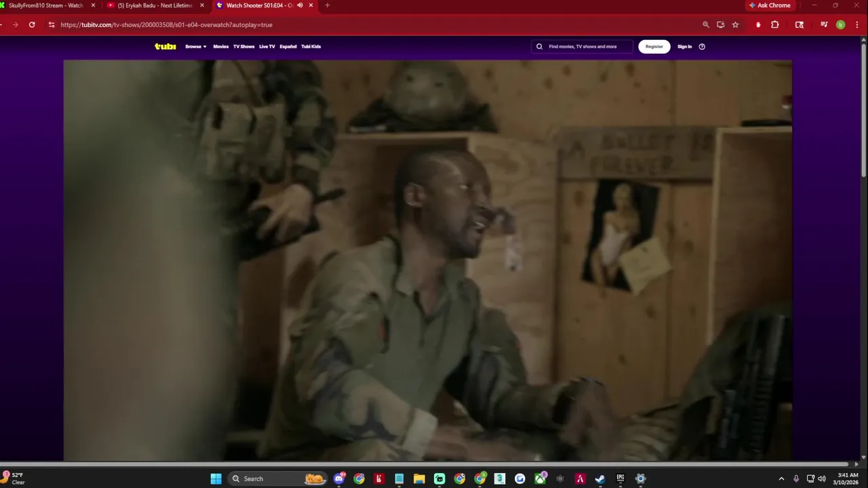Switch to the SkullyFrom810 Stream tab
Screen dimensions: 868x488
pyautogui.click(x=46, y=5)
